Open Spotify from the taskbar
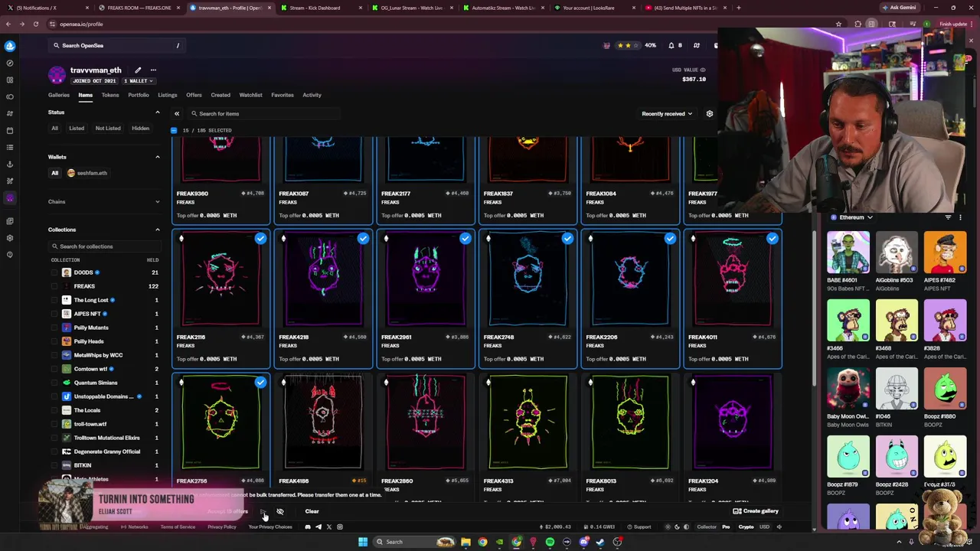Screen dimensions: 980x551 (x=550, y=542)
